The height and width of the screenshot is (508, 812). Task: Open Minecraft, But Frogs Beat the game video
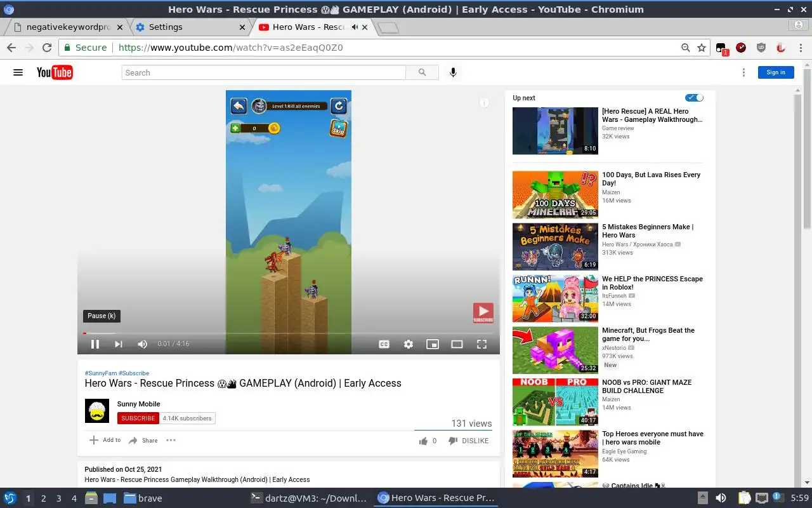[x=648, y=335]
